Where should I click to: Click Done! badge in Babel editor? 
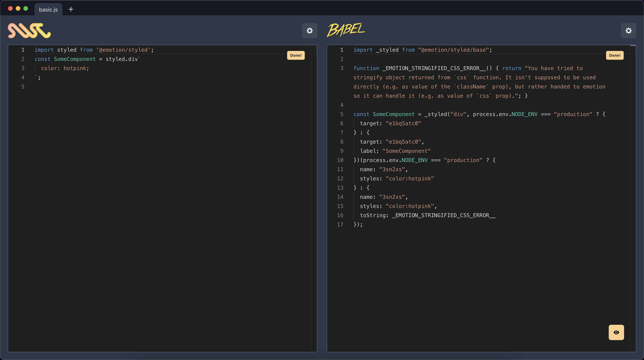(x=614, y=55)
